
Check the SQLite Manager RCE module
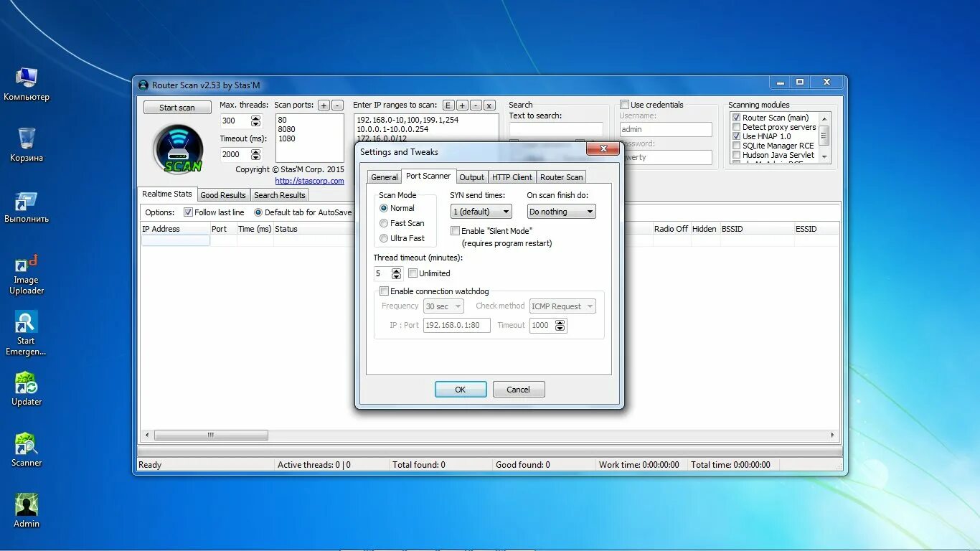tap(736, 146)
